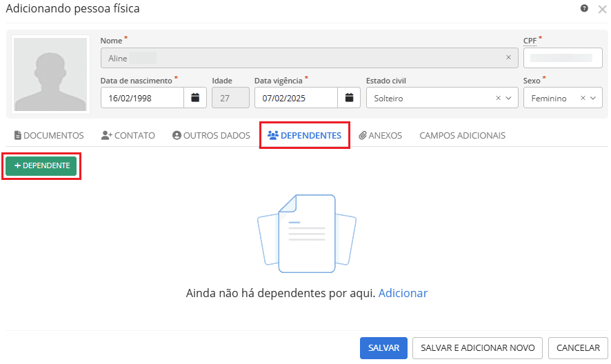Go to the OUTROS DADOS tab
This screenshot has height=364, width=611.
(x=211, y=135)
